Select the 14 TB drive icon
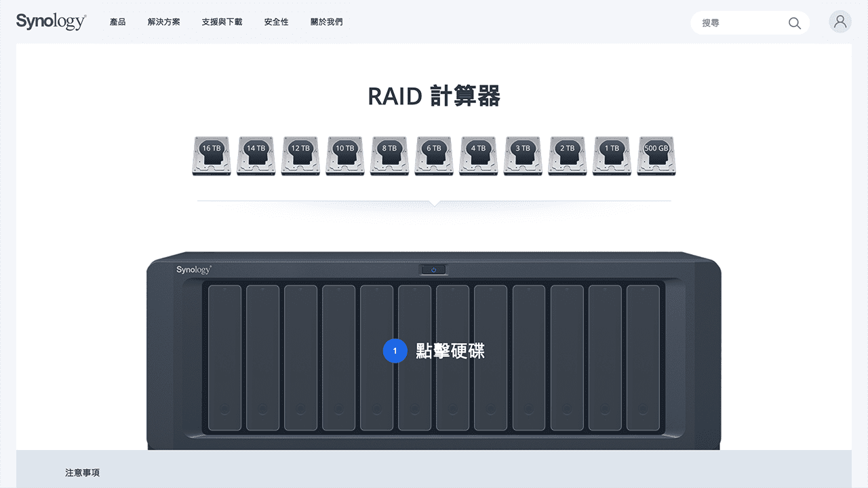 tap(256, 155)
